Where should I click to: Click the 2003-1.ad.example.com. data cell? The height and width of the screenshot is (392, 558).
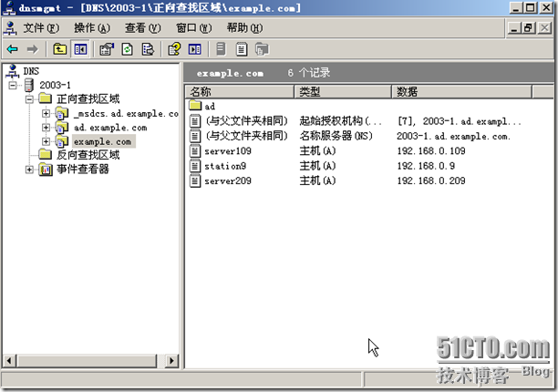(x=454, y=136)
